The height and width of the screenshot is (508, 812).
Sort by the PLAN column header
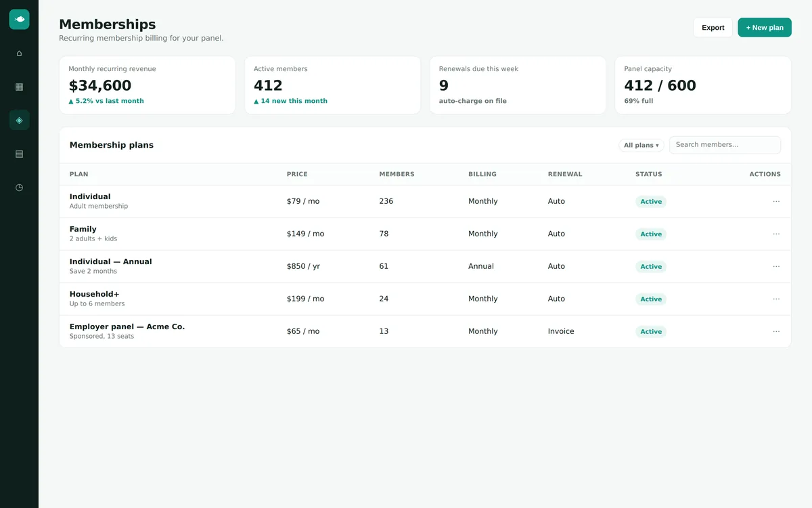(x=78, y=174)
